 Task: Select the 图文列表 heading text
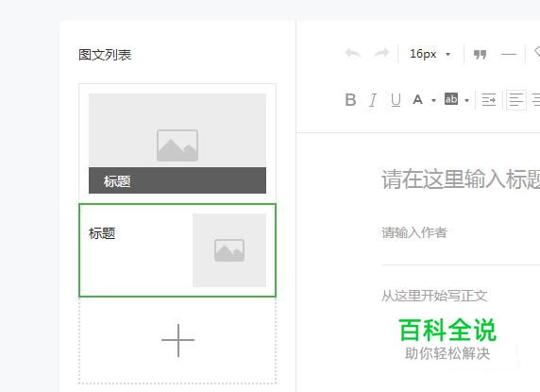pyautogui.click(x=105, y=55)
